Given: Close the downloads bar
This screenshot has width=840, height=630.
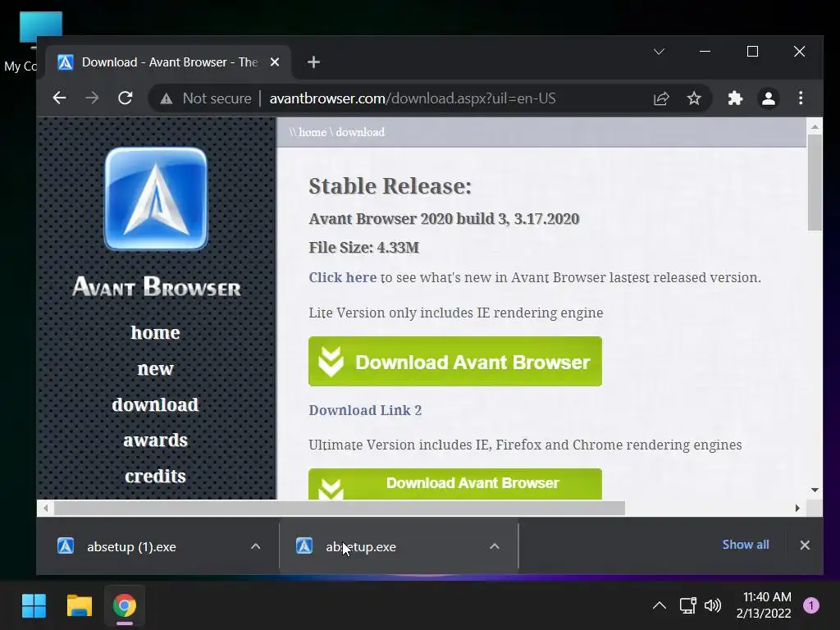Looking at the screenshot, I should (805, 545).
